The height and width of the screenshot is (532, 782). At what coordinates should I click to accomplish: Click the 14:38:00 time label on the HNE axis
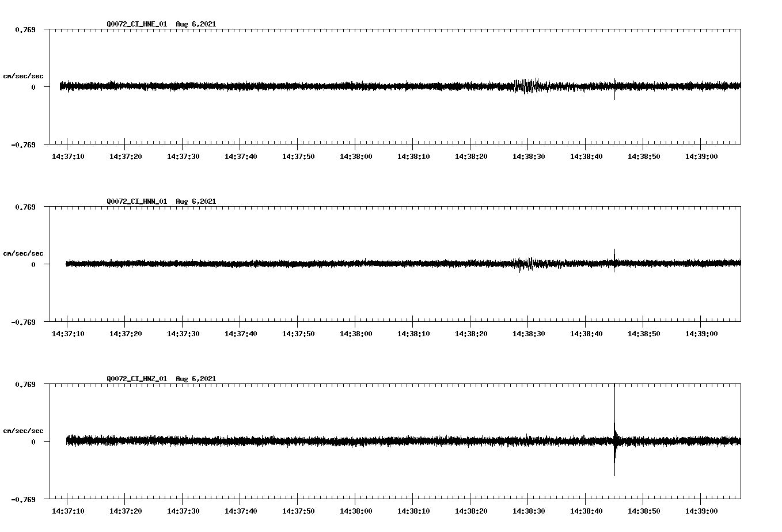click(x=355, y=157)
